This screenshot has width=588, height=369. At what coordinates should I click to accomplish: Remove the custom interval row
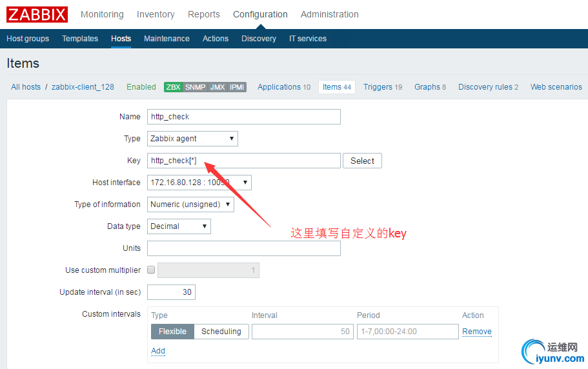click(x=476, y=332)
